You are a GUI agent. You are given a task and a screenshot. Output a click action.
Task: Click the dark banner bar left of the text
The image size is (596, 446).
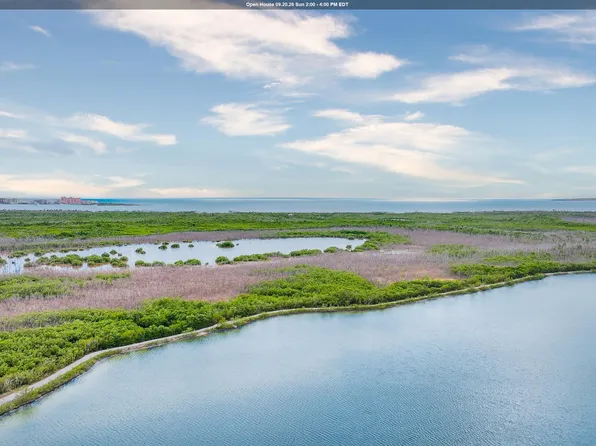[122, 5]
